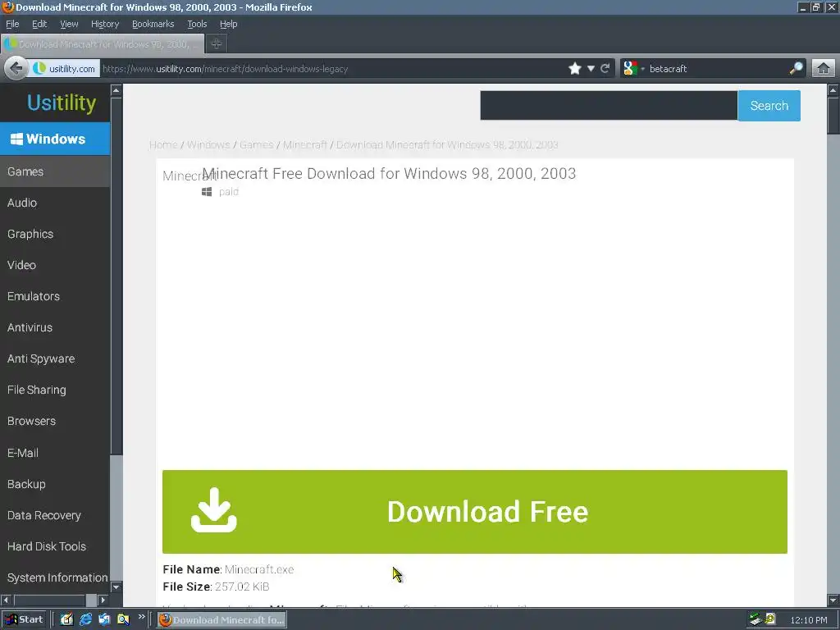Image resolution: width=840 pixels, height=630 pixels.
Task: Click the Minecraft breadcrumb link
Action: (305, 144)
